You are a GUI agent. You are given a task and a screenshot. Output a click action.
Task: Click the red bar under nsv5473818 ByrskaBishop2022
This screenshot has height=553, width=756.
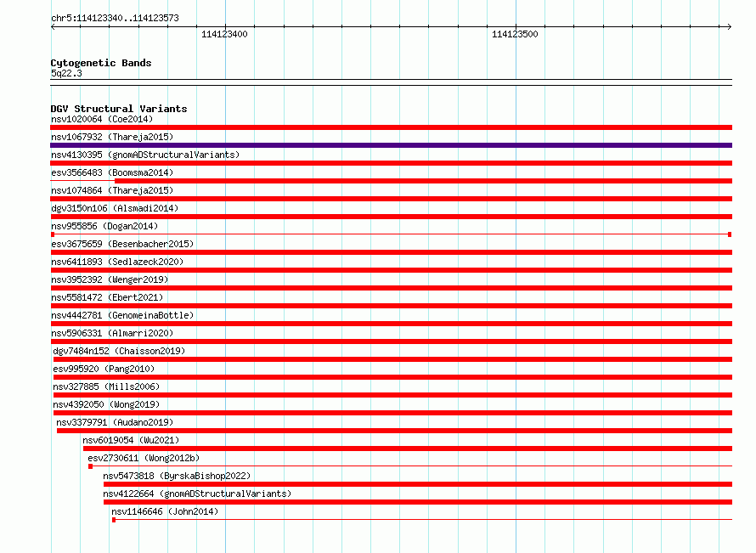pos(418,484)
